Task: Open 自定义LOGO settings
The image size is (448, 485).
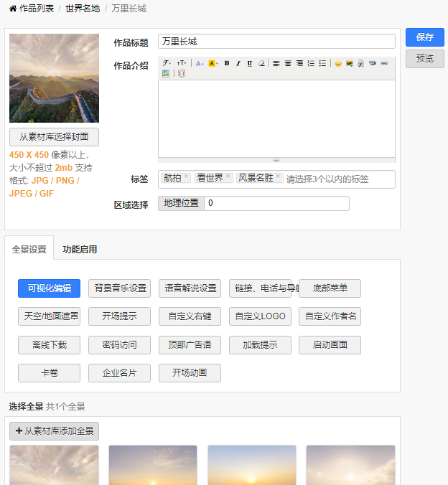Action: [x=260, y=316]
